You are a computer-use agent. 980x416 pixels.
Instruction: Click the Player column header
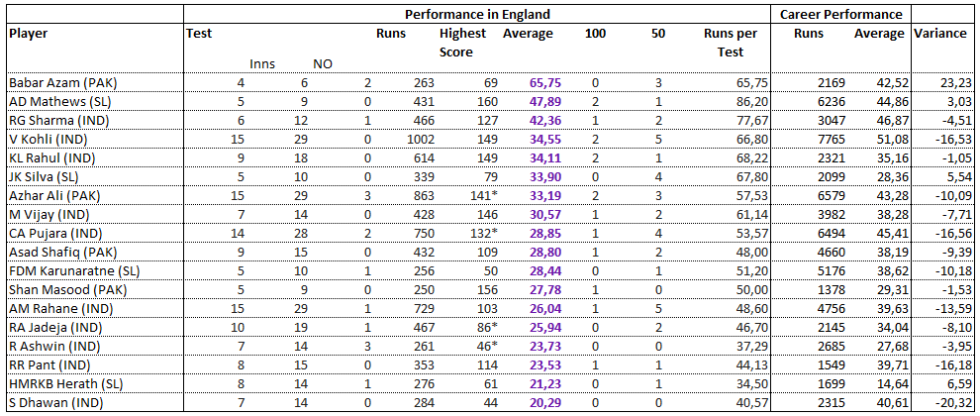tap(30, 34)
